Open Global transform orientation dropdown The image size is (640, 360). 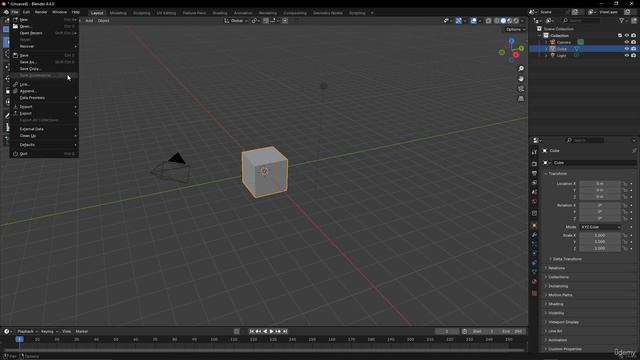pos(236,21)
